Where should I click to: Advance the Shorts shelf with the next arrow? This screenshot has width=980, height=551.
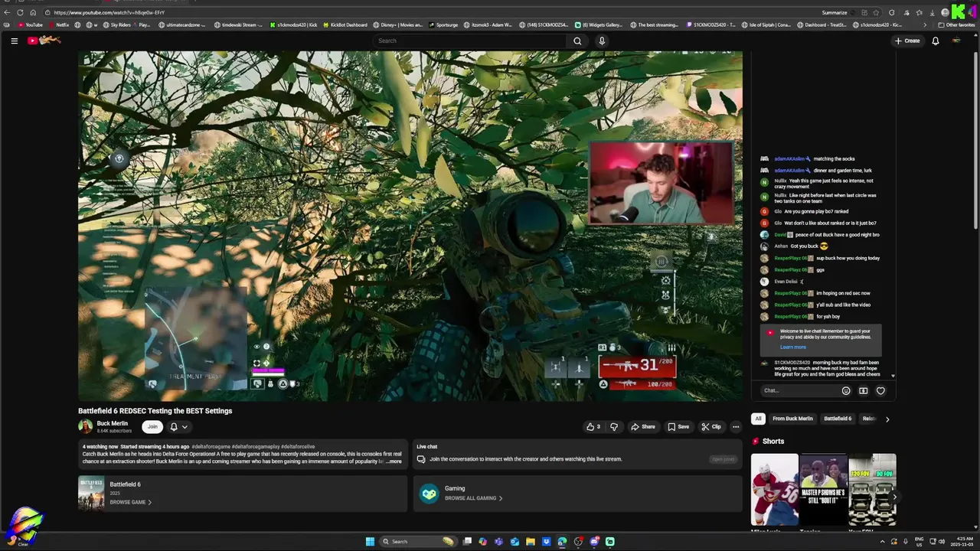click(x=894, y=496)
